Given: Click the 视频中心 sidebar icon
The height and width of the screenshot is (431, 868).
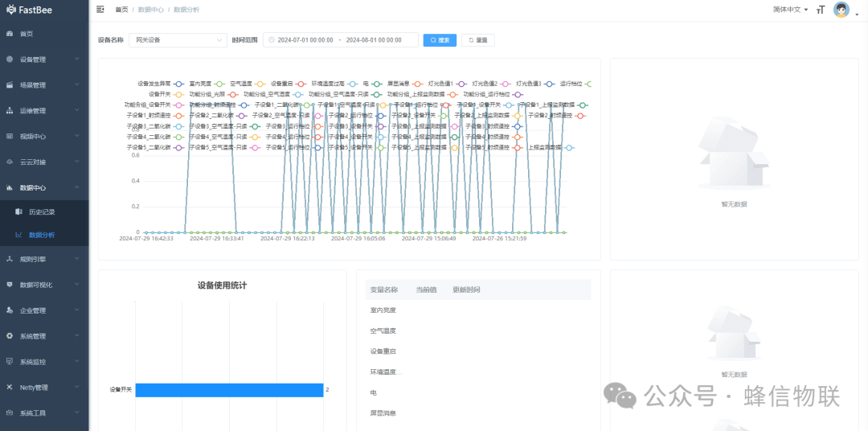Looking at the screenshot, I should [10, 136].
